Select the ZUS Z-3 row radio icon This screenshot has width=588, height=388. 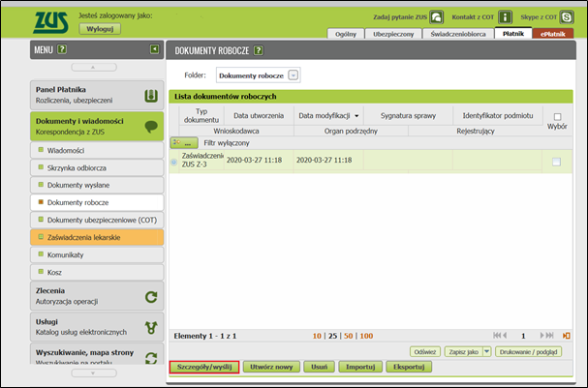pyautogui.click(x=174, y=162)
